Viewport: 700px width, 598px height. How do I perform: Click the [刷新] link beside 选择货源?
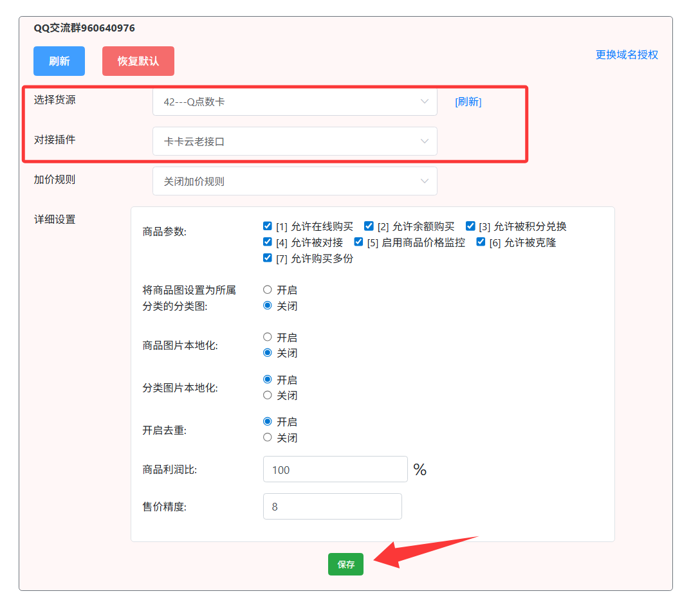468,102
